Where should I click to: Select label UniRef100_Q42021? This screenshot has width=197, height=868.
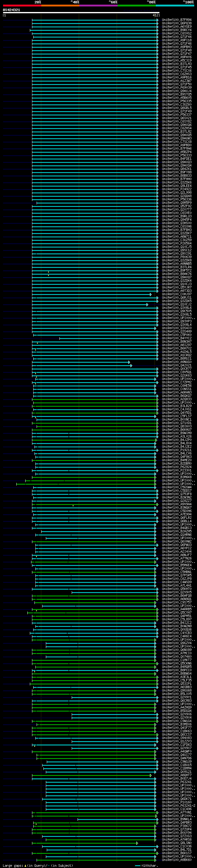(x=177, y=365)
